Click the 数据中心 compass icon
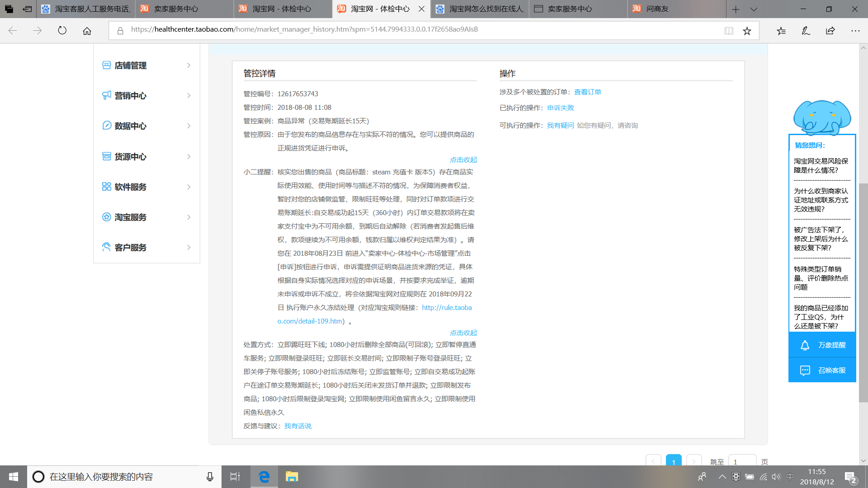Screen dimensions: 868x488 [107, 126]
